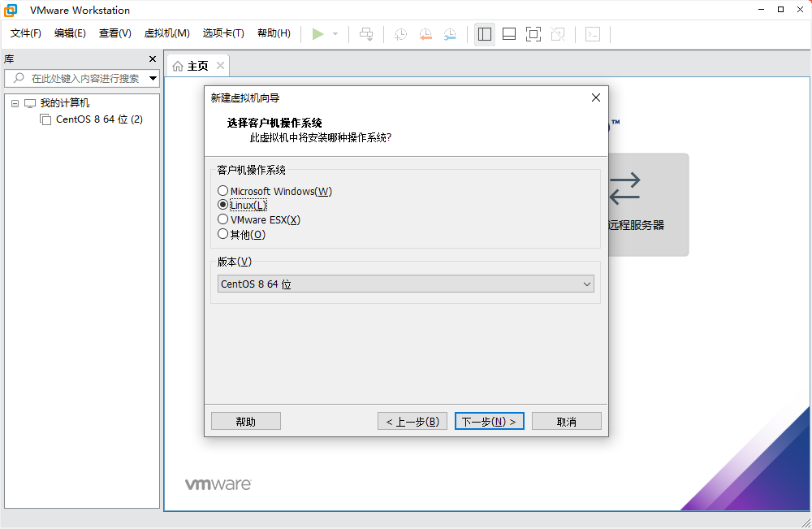Click the unity mode icon
The image size is (812, 529).
click(x=558, y=34)
